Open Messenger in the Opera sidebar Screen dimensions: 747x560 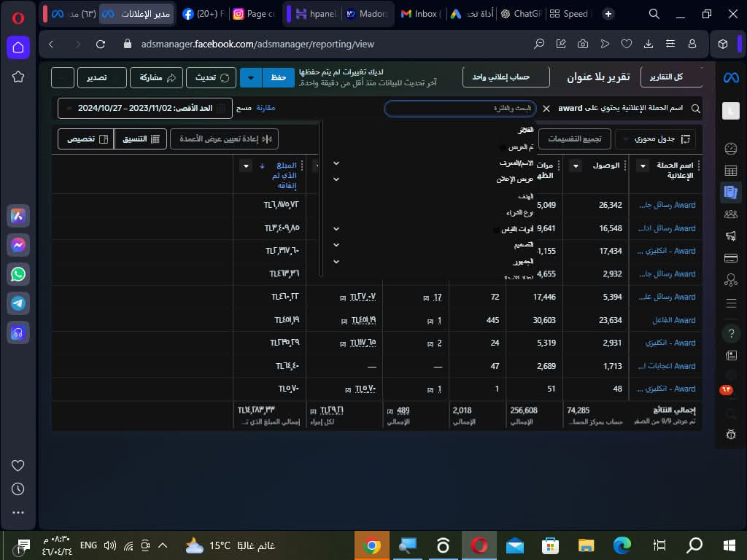[x=18, y=246]
